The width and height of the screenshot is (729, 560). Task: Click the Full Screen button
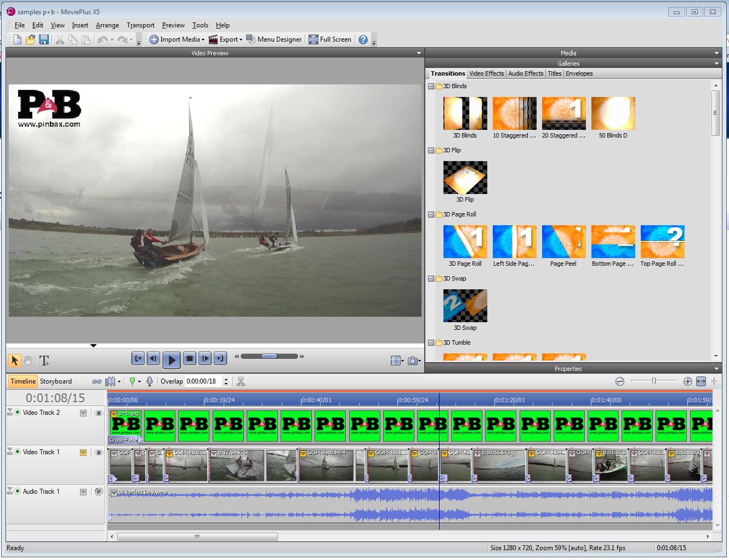coord(330,39)
